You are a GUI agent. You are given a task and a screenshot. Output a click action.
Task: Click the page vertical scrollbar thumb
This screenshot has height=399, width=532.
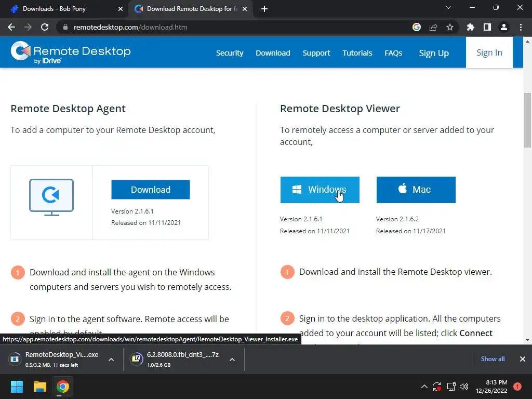coord(527,120)
